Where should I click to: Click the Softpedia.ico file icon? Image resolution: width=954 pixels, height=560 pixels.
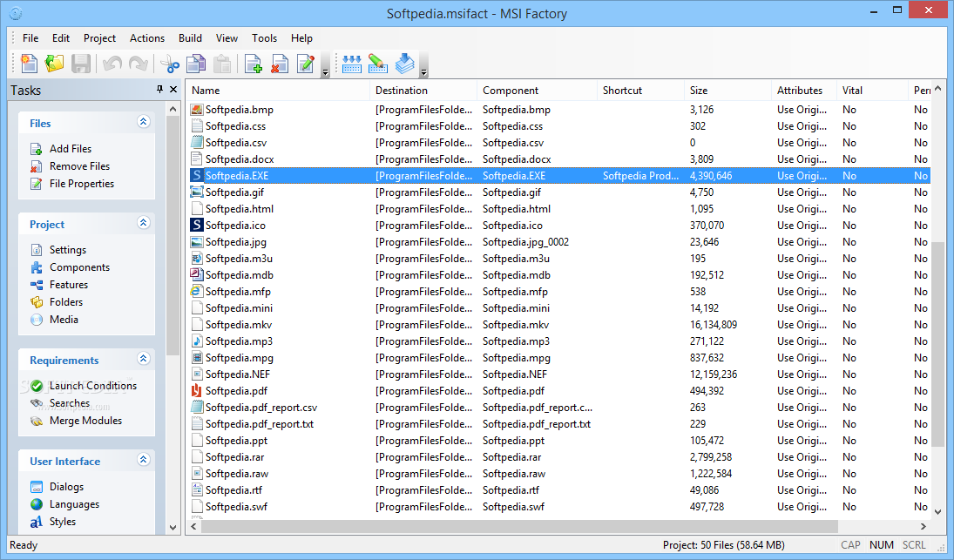(x=197, y=225)
